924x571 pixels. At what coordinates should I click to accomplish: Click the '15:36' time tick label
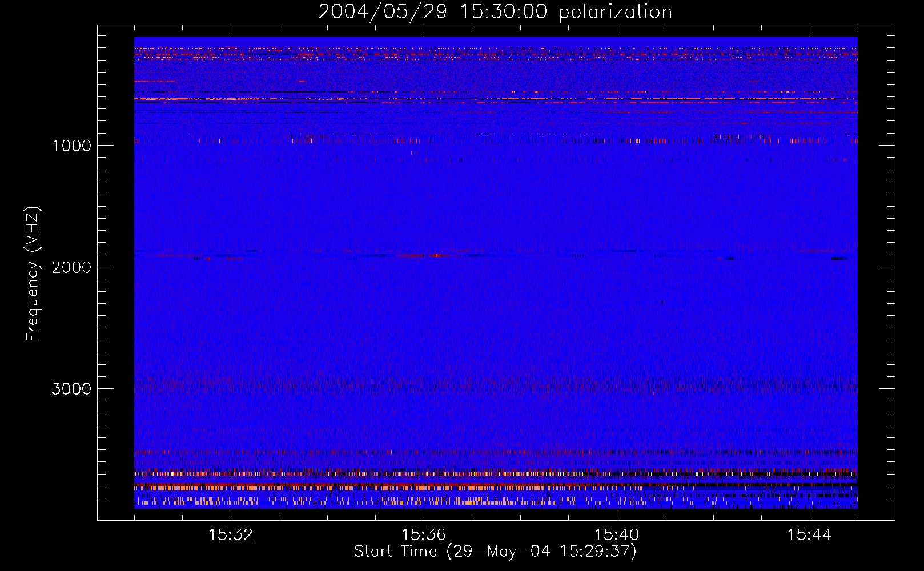[x=424, y=535]
